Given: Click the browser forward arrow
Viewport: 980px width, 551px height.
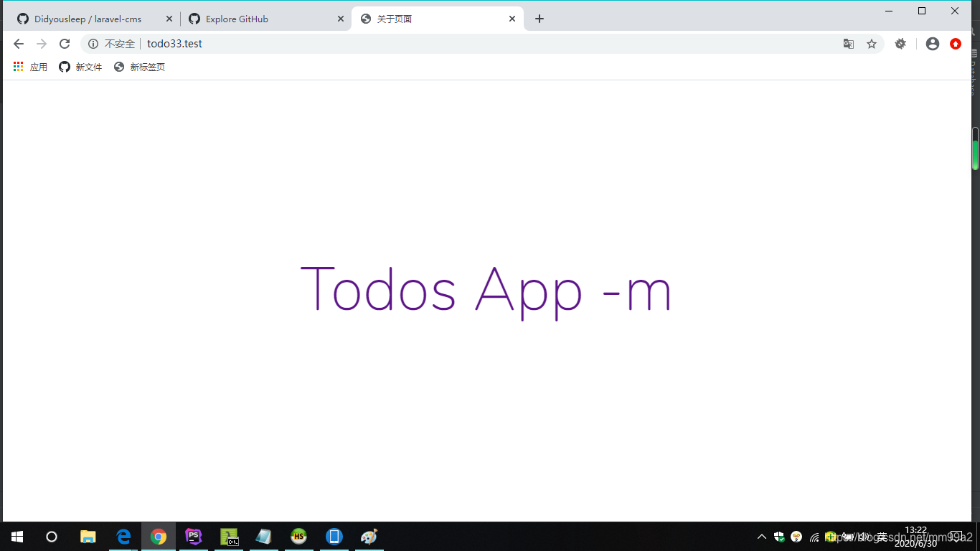Looking at the screenshot, I should (42, 44).
